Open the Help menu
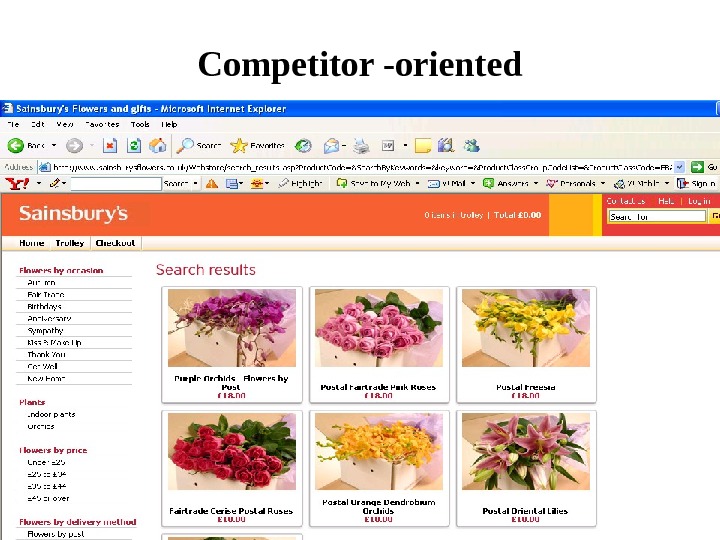This screenshot has height=540, width=720. pyautogui.click(x=169, y=124)
